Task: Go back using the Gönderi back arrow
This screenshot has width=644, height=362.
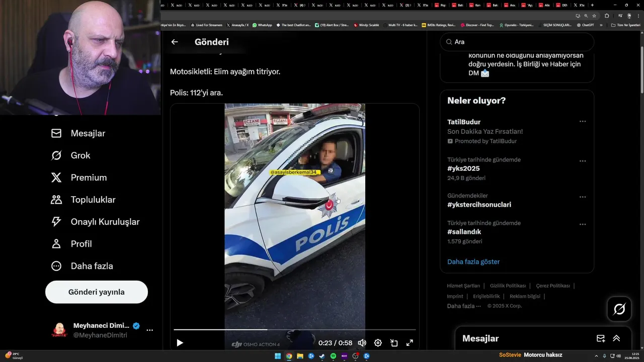Action: tap(175, 42)
